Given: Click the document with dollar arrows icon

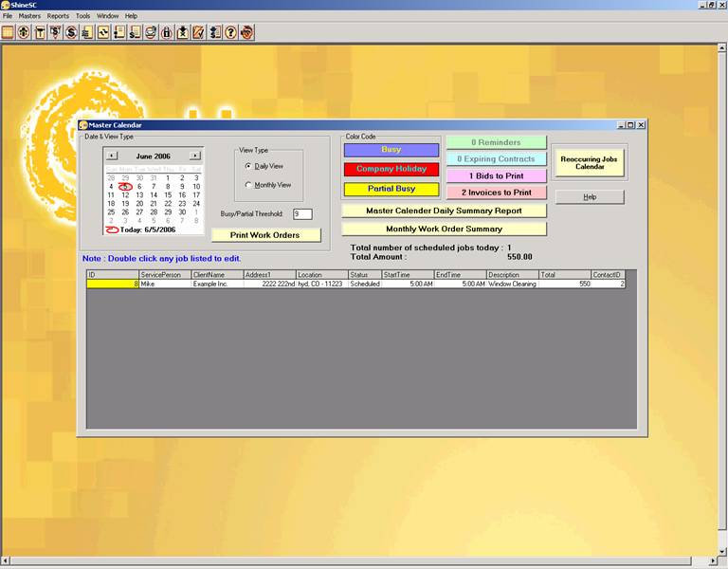Looking at the screenshot, I should click(x=215, y=32).
